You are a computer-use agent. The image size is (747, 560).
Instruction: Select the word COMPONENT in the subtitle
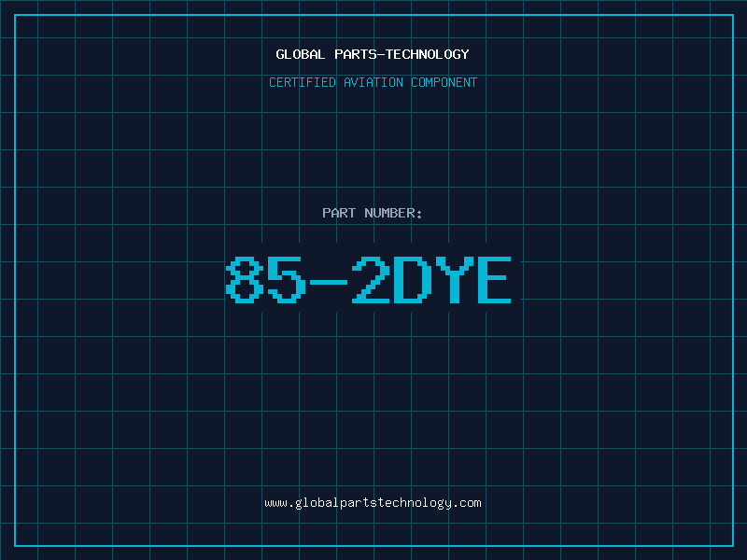click(444, 83)
